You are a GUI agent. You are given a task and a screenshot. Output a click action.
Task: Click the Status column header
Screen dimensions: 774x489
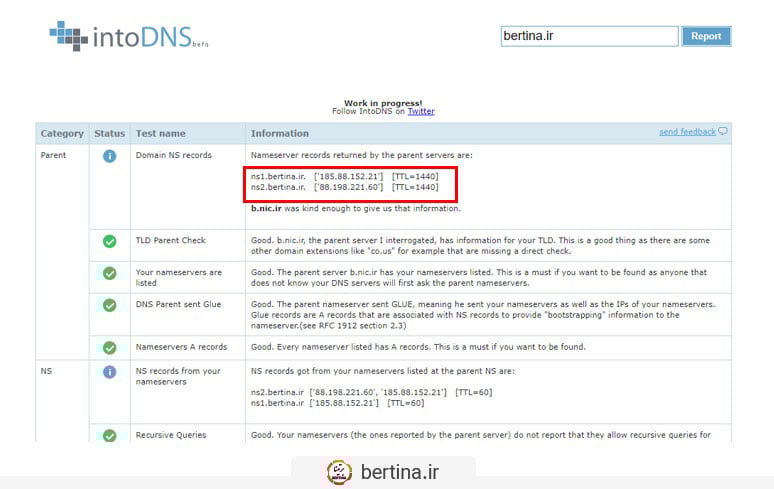(x=110, y=133)
